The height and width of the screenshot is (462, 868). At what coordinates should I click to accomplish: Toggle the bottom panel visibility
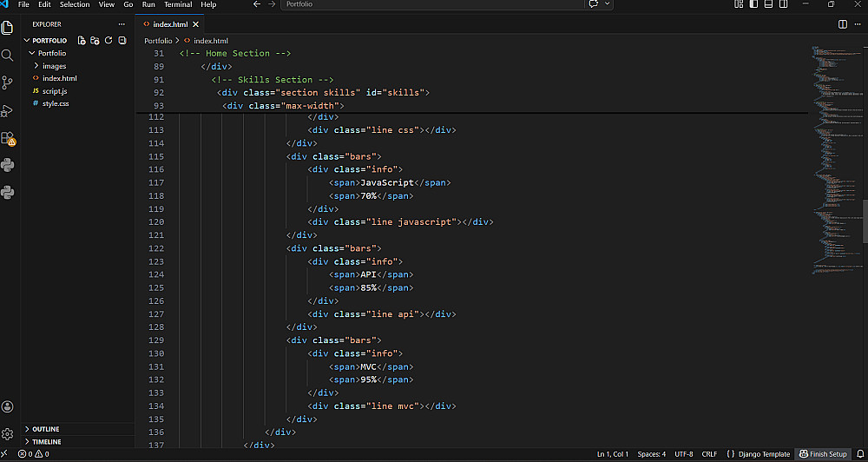pyautogui.click(x=766, y=4)
